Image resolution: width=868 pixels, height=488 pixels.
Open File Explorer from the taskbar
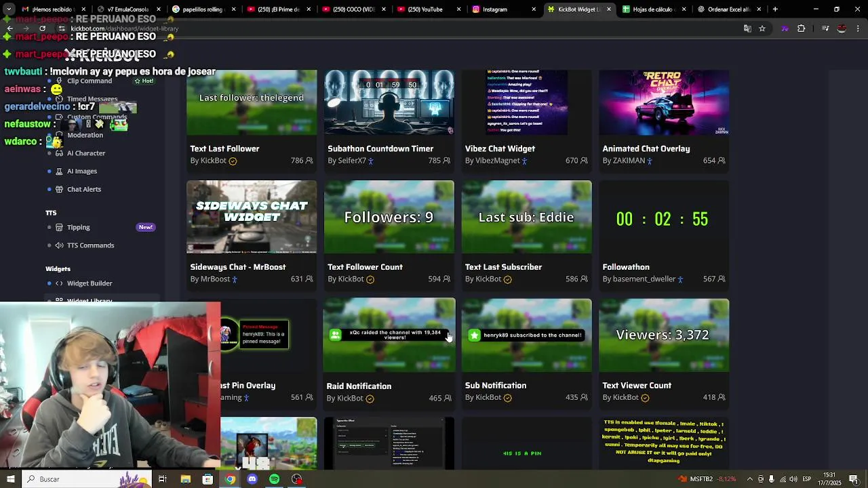[185, 479]
